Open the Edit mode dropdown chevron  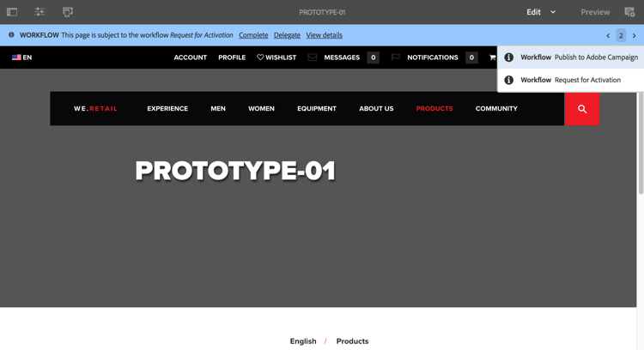pos(553,12)
